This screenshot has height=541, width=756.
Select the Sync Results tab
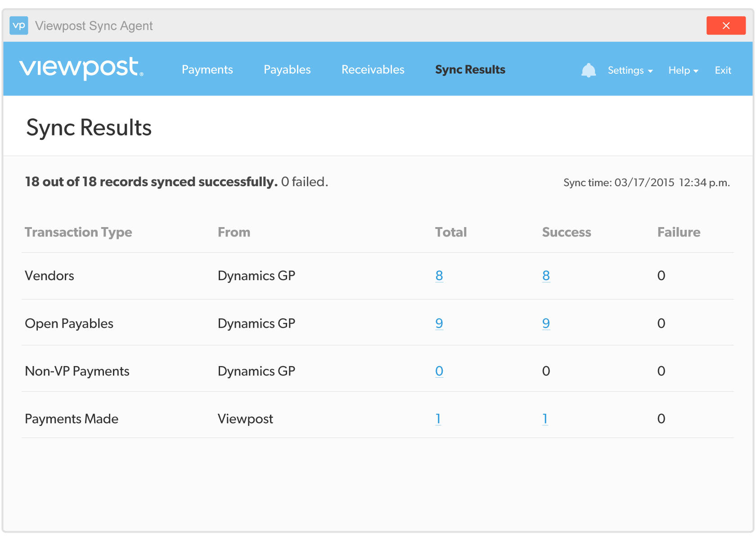click(x=470, y=70)
